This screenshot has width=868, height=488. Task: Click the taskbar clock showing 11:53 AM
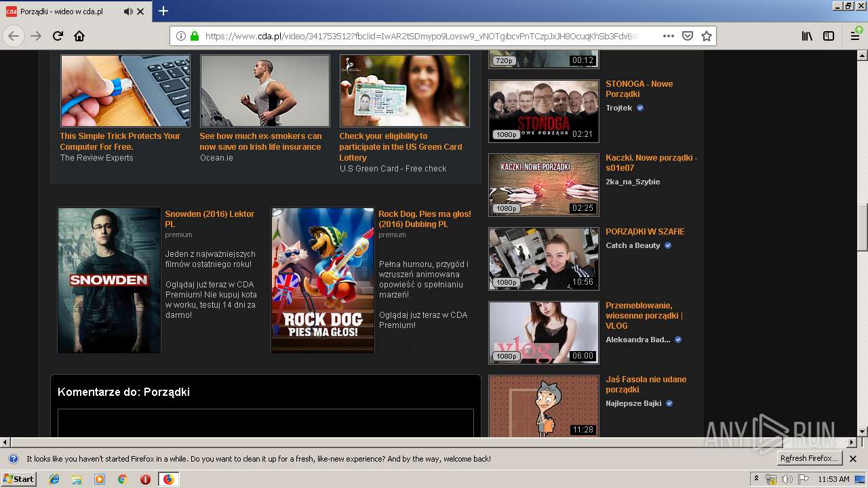click(834, 479)
